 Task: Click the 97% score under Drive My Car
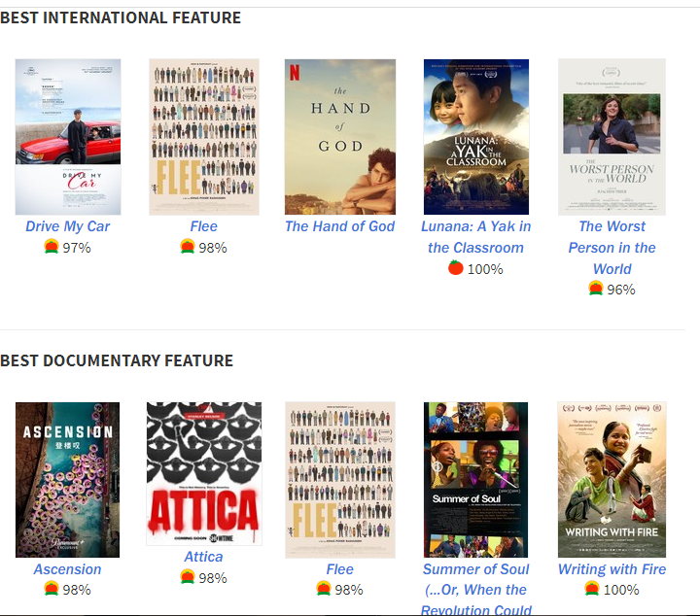tap(77, 248)
